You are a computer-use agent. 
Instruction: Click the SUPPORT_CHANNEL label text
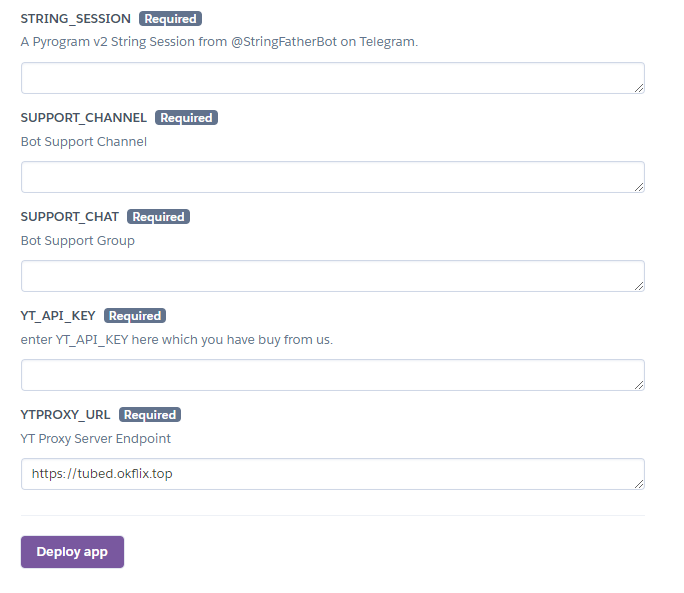point(84,118)
